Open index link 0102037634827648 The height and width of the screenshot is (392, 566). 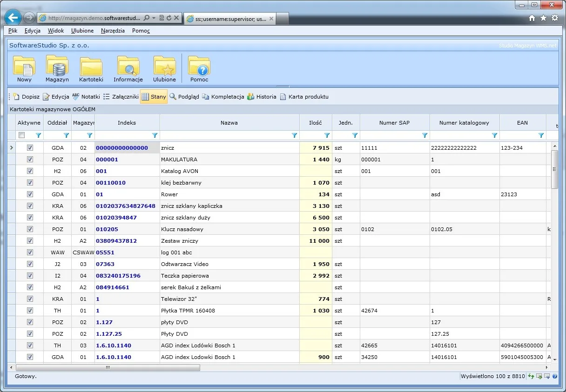(x=126, y=206)
